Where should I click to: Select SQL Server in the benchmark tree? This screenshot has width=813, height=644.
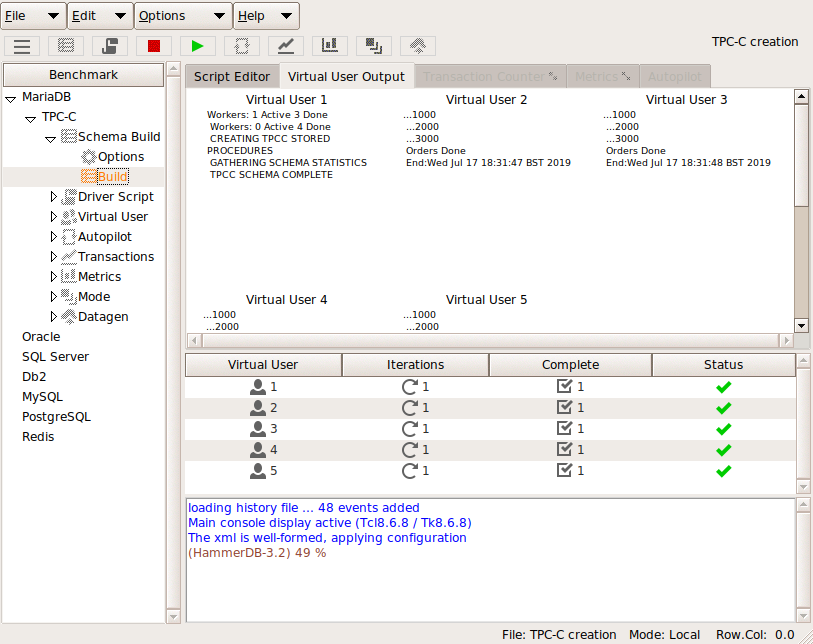(x=55, y=357)
